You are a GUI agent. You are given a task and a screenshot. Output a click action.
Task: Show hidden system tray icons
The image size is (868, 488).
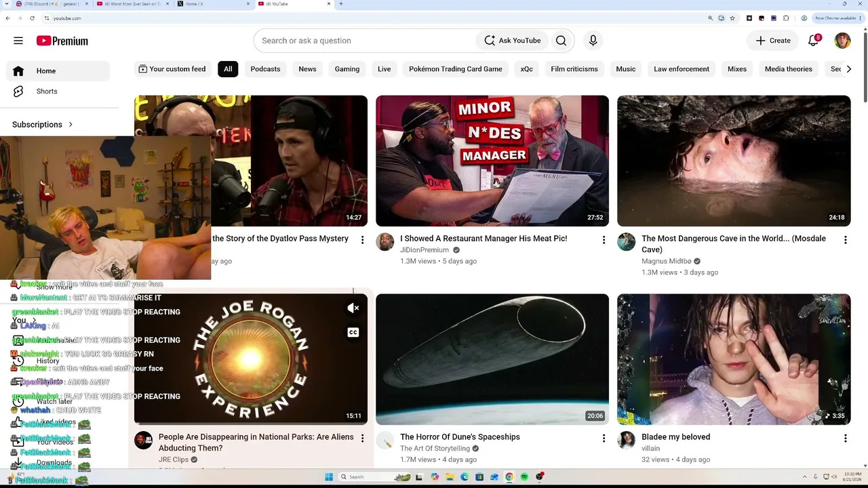(805, 477)
